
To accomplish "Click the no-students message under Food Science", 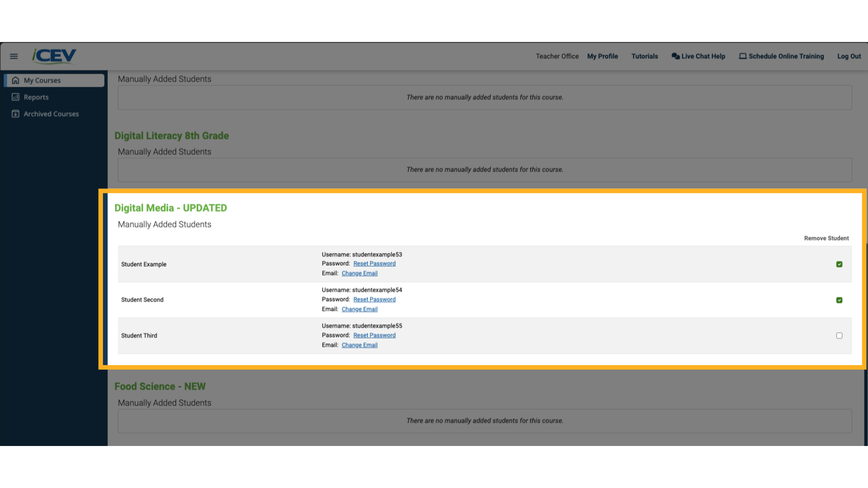I will pyautogui.click(x=485, y=421).
